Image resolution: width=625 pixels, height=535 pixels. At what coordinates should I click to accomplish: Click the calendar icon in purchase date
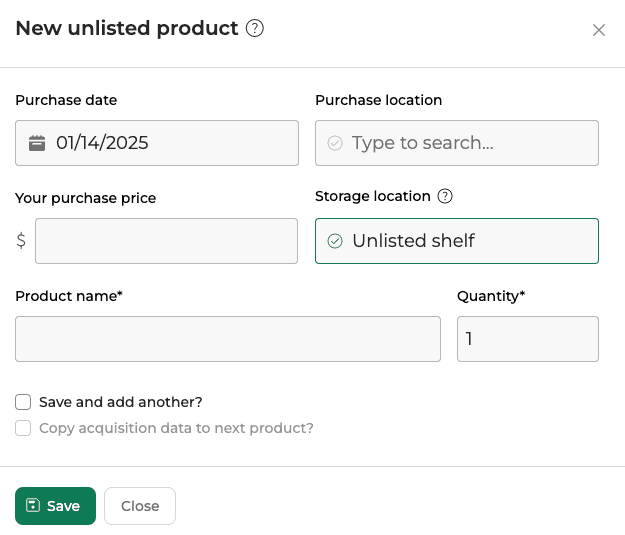(37, 143)
